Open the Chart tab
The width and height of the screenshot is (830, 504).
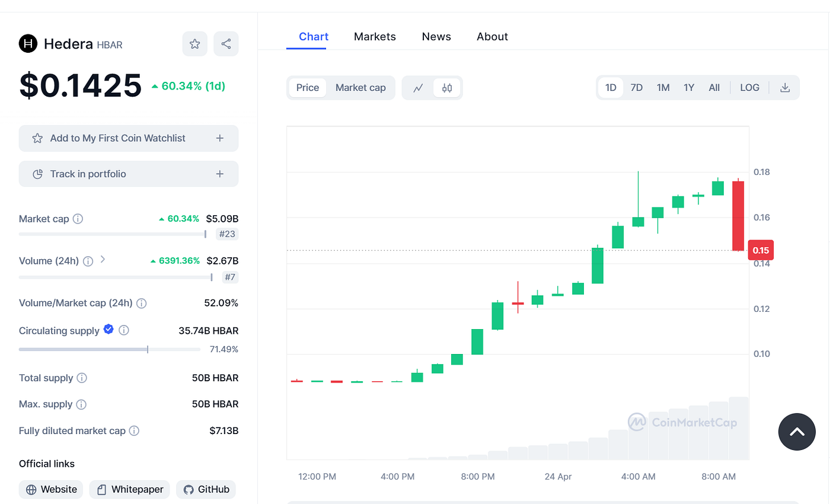tap(314, 37)
